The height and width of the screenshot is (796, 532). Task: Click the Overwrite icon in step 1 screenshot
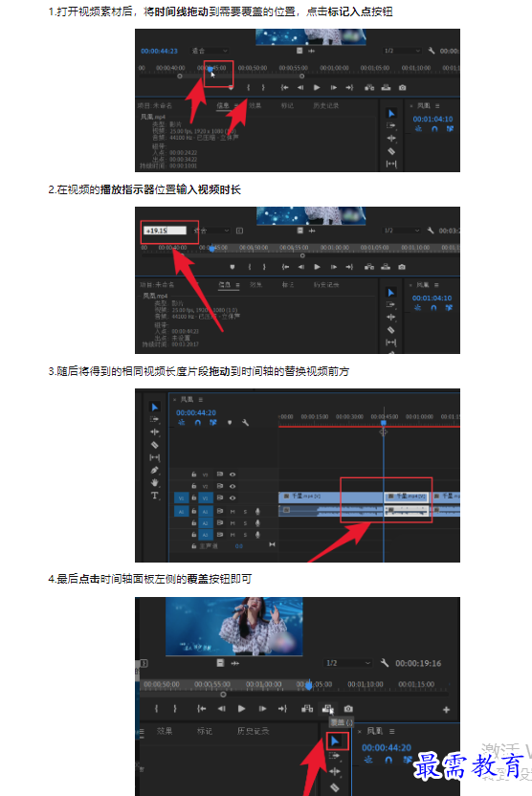(386, 87)
